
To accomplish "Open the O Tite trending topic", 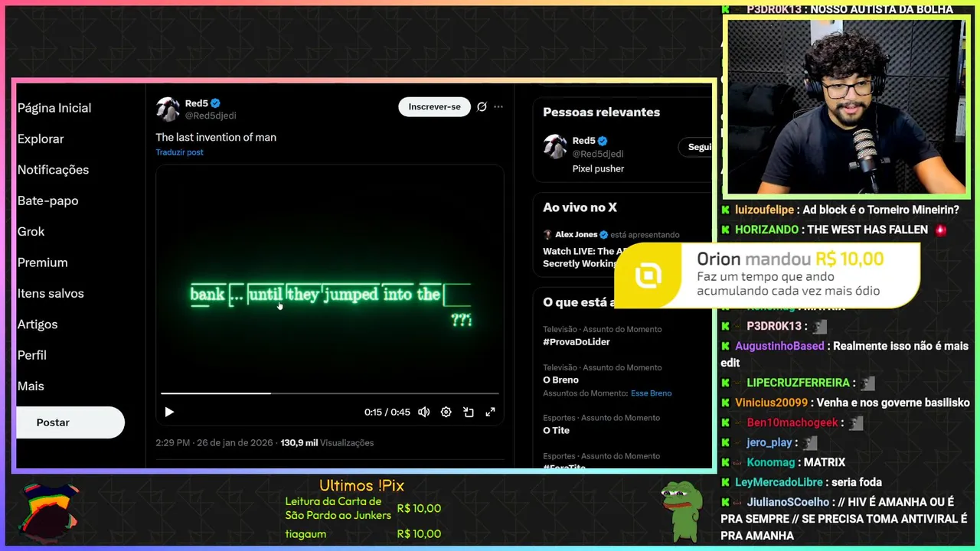I will [556, 431].
